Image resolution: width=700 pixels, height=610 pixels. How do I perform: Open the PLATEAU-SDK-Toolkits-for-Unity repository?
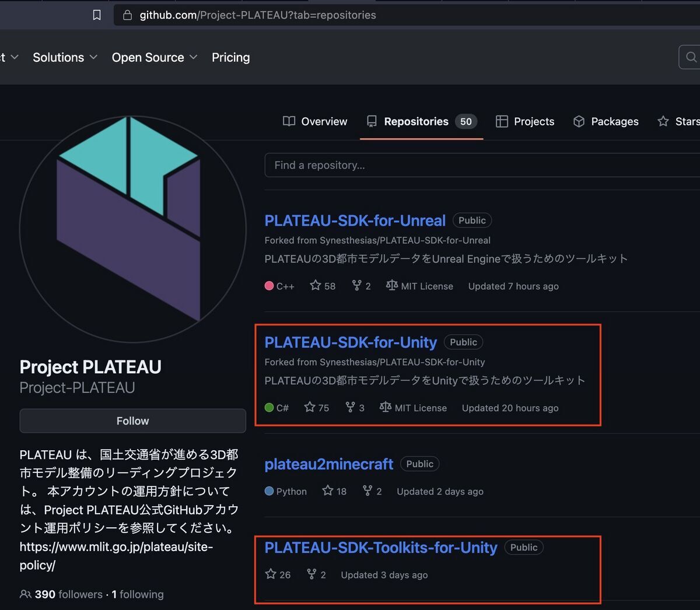[x=381, y=548]
